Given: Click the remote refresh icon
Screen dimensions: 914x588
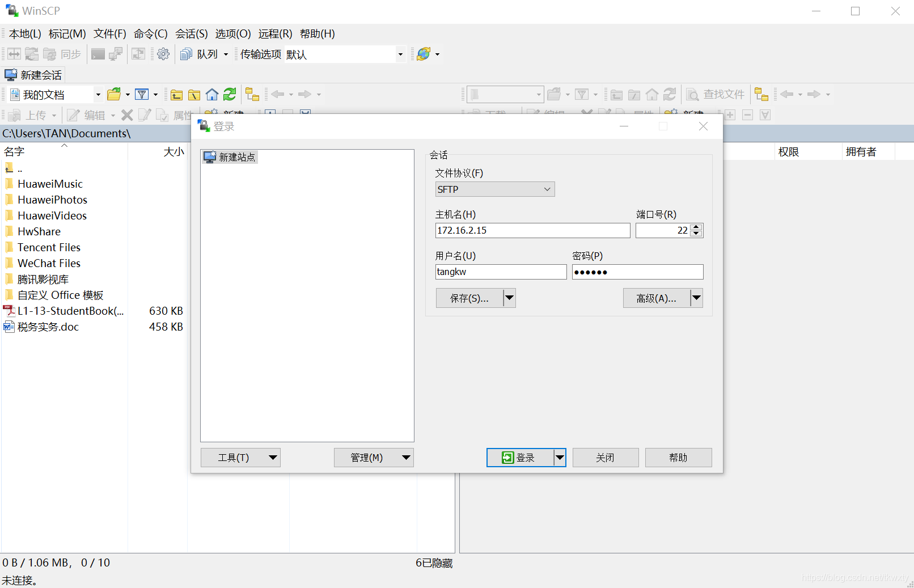Looking at the screenshot, I should [670, 94].
